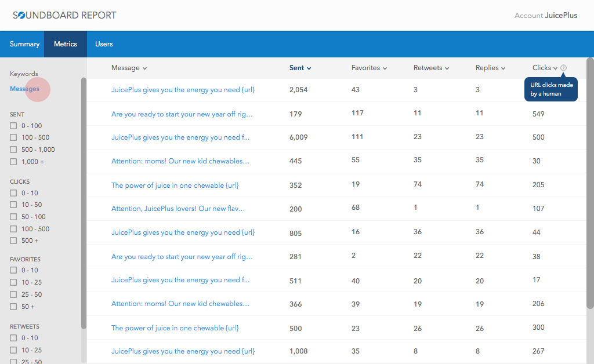Click the Retweets column sort arrow

pyautogui.click(x=447, y=68)
